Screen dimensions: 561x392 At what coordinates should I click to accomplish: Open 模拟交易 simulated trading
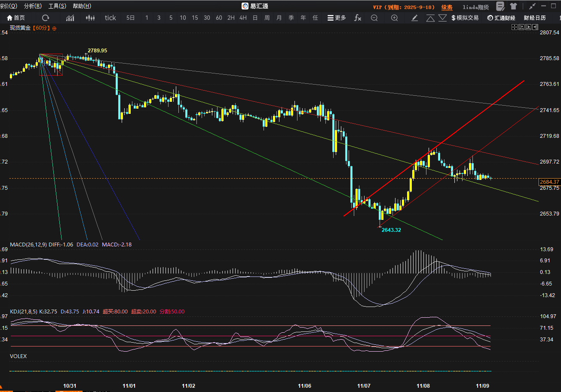[465, 18]
